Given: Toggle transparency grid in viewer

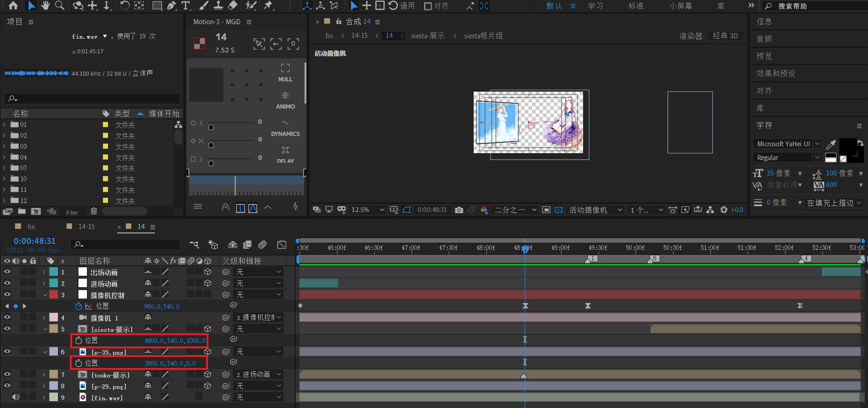Looking at the screenshot, I should (558, 210).
